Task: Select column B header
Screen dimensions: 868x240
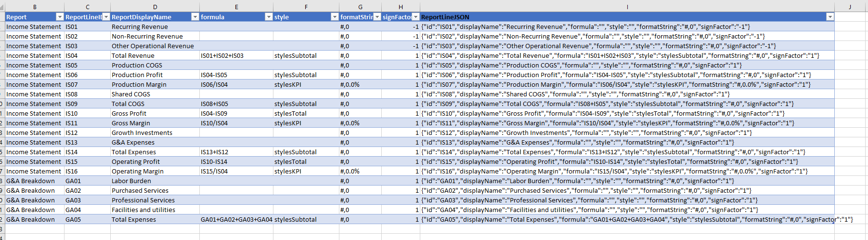Action: click(35, 7)
